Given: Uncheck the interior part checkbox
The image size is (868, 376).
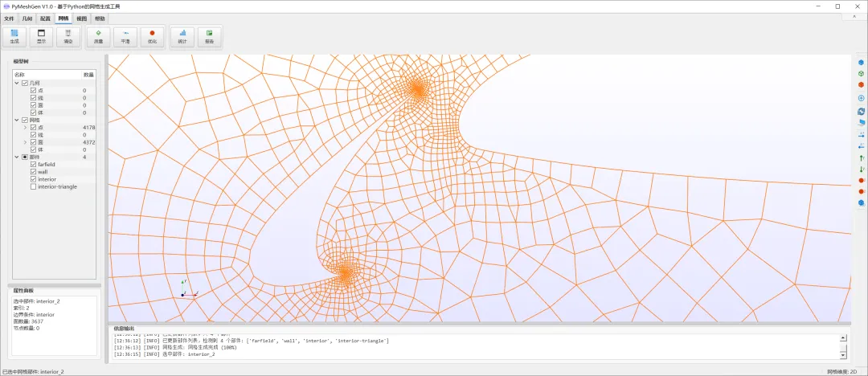Looking at the screenshot, I should coord(33,179).
